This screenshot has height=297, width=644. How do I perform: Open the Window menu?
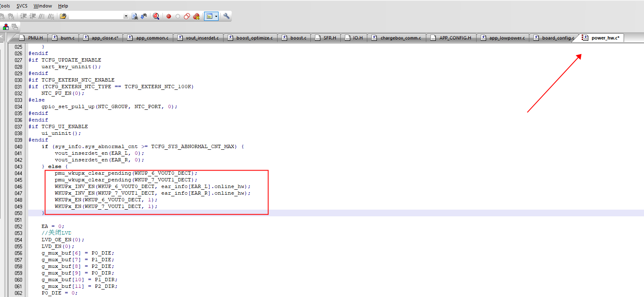coord(43,6)
